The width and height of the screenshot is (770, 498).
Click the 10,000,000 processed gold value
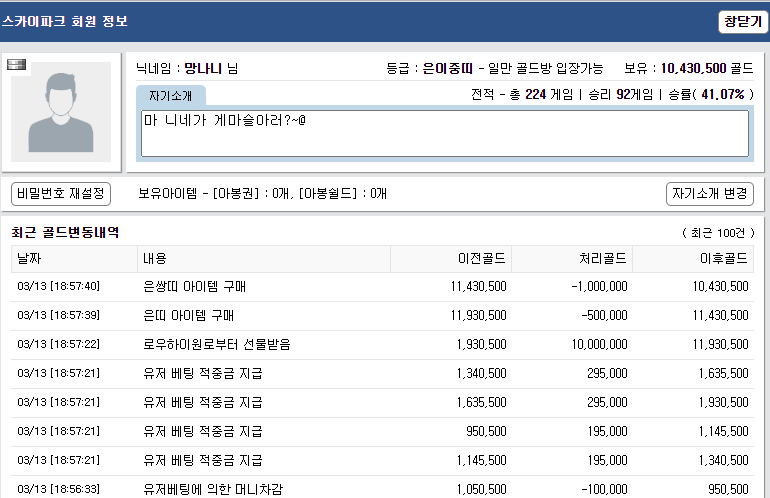[600, 344]
